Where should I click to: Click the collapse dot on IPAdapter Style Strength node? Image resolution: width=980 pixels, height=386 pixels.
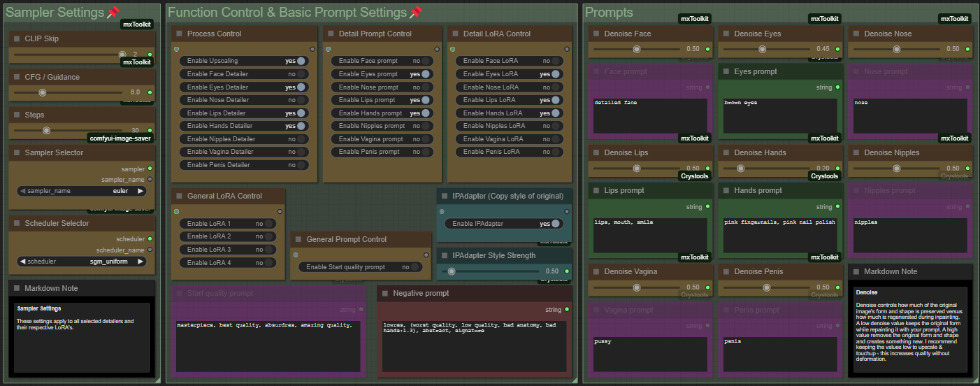pyautogui.click(x=442, y=256)
